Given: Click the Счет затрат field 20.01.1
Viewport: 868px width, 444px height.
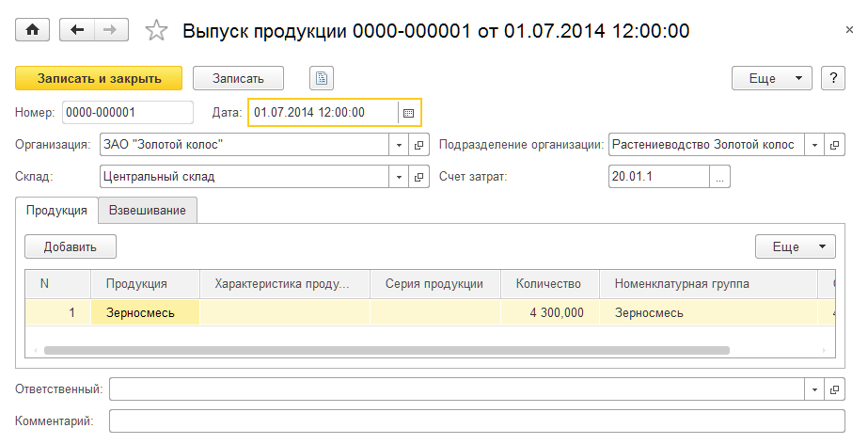Looking at the screenshot, I should 658,177.
